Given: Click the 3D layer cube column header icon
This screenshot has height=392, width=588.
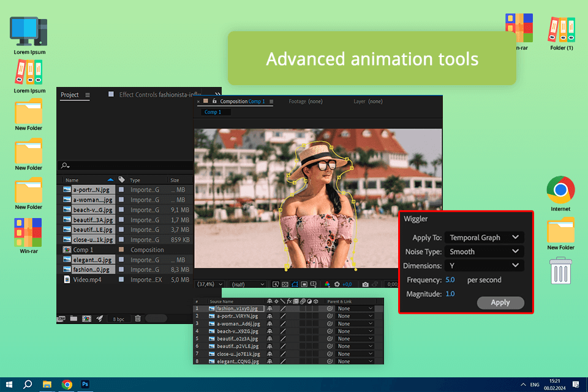Looking at the screenshot, I should [x=316, y=301].
